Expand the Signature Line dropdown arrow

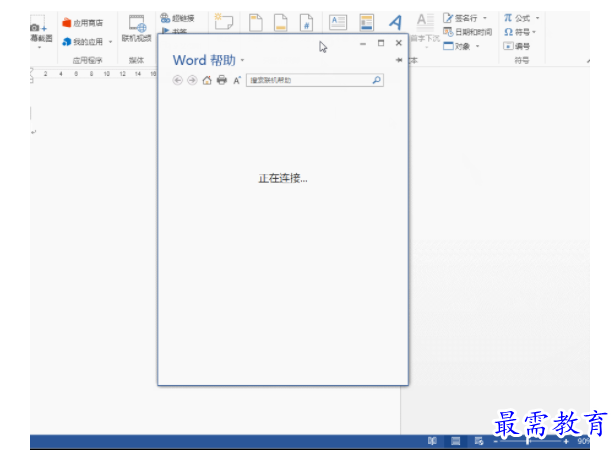pyautogui.click(x=485, y=18)
